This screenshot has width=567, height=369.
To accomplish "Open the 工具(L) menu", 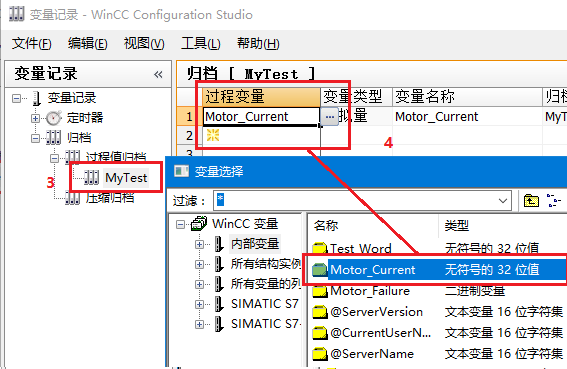I will click(x=201, y=44).
